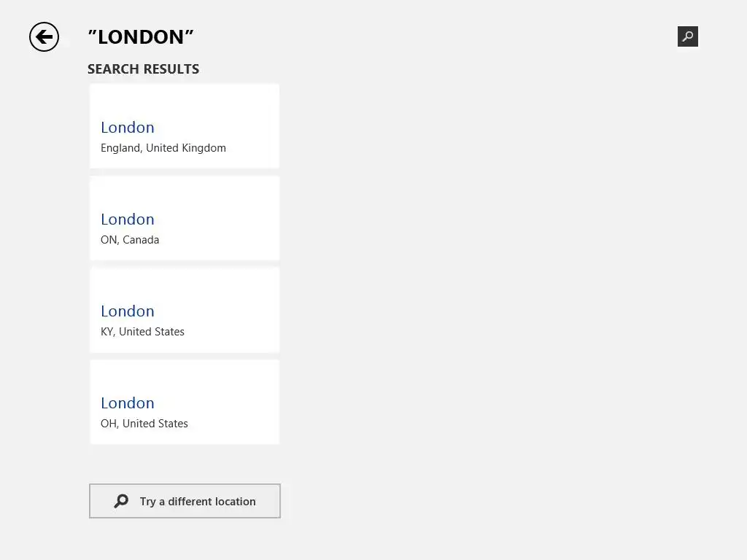Click the ON, Canada subtitle text

[130, 240]
